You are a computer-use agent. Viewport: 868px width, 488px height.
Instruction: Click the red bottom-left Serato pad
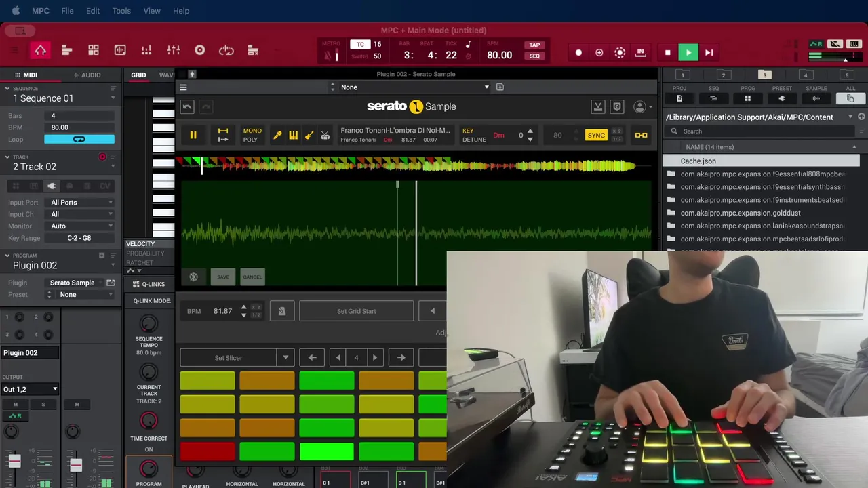[208, 451]
